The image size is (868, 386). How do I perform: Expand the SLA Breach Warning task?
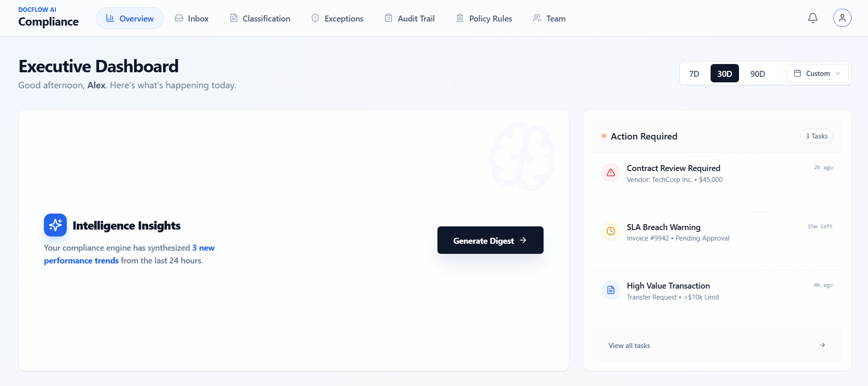click(x=717, y=241)
